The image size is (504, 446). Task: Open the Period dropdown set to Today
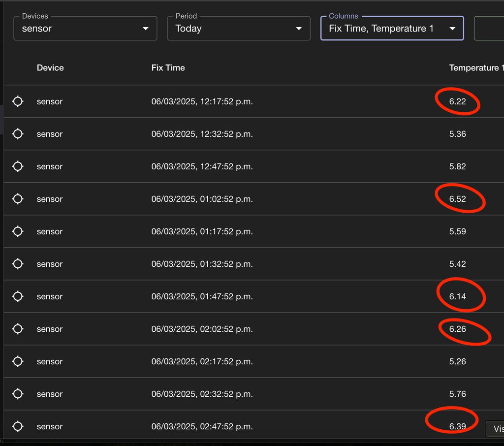[x=239, y=29]
